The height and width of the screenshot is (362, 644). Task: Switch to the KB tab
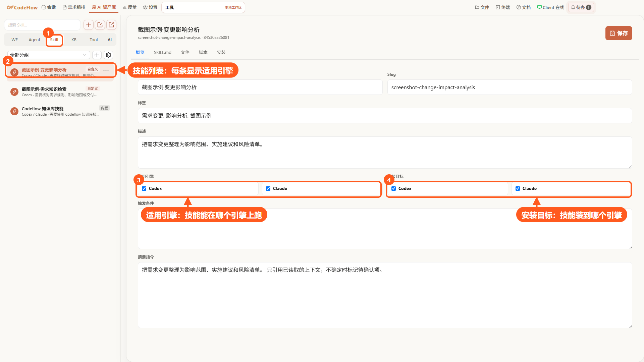(x=74, y=40)
